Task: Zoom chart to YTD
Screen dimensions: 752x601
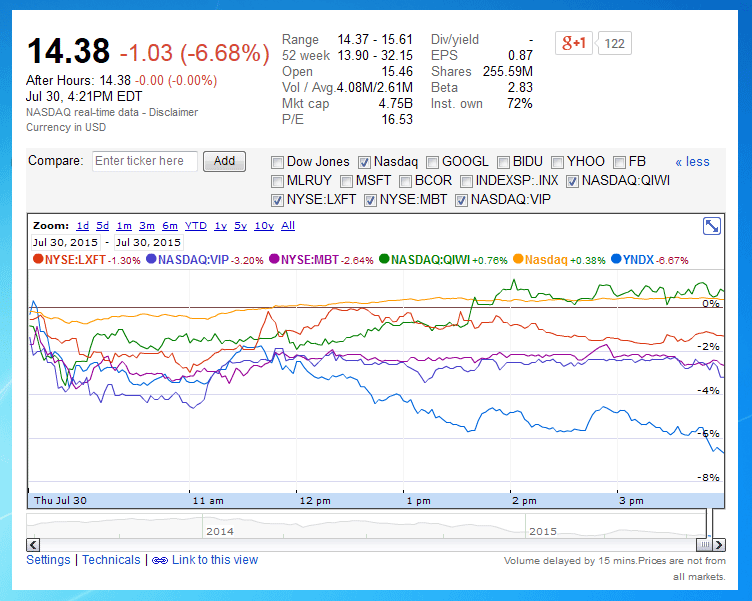Action: (x=196, y=226)
